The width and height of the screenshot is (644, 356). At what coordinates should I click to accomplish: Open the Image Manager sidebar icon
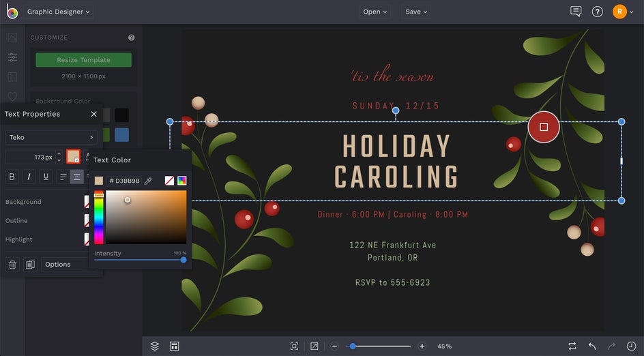12,38
